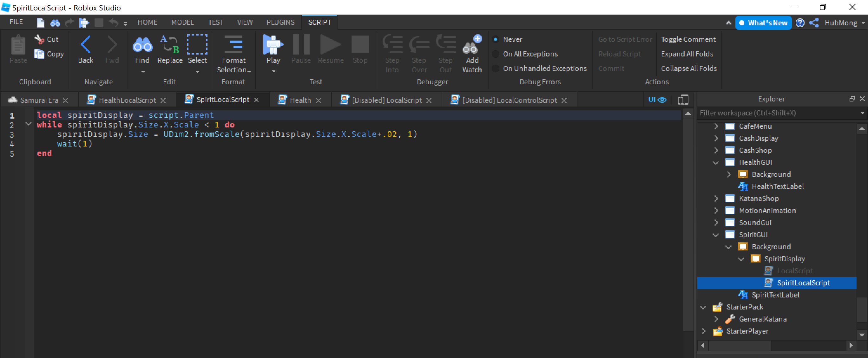Toggle the UI visibility eye button
Viewport: 868px width, 358px height.
657,100
